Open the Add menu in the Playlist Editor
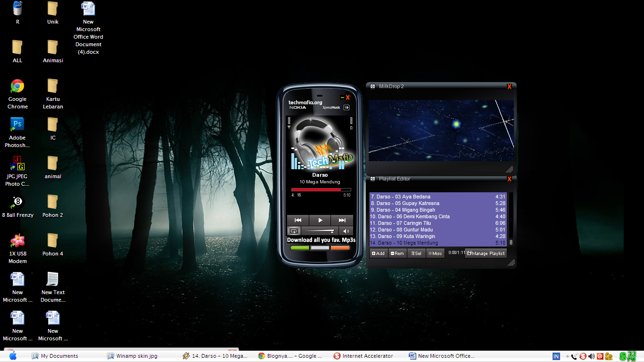Viewport: 644px width, 362px height. coord(378,253)
